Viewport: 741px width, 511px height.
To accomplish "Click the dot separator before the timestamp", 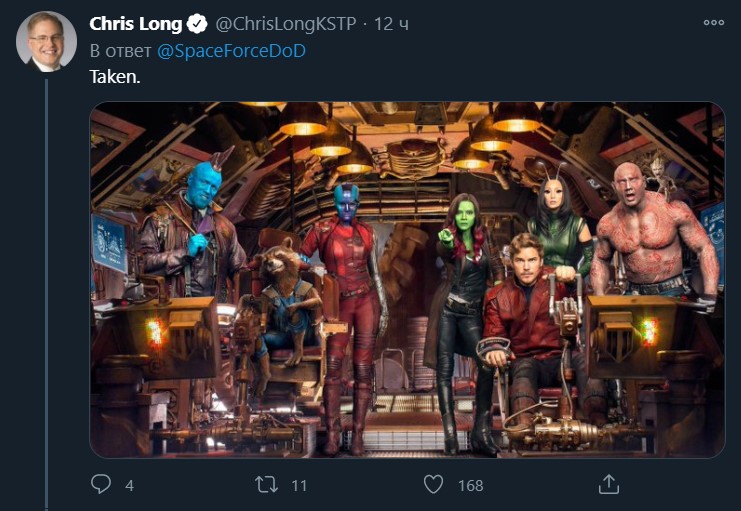I will (365, 24).
